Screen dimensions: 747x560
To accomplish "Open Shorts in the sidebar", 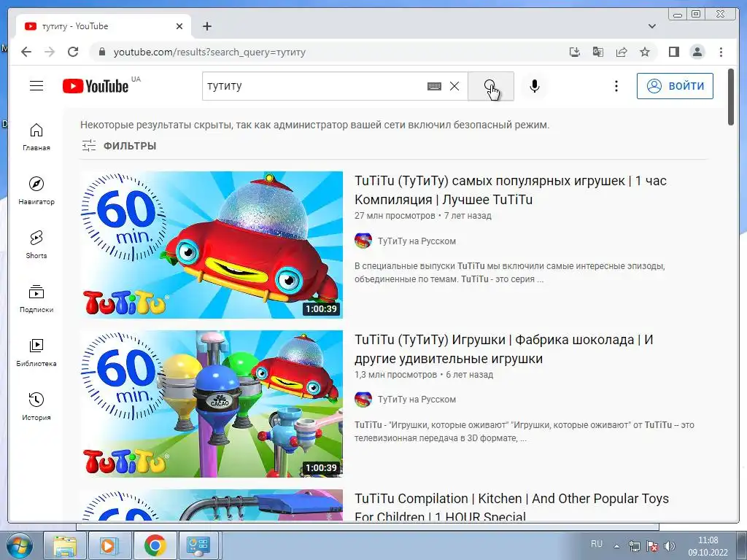I will (x=36, y=245).
